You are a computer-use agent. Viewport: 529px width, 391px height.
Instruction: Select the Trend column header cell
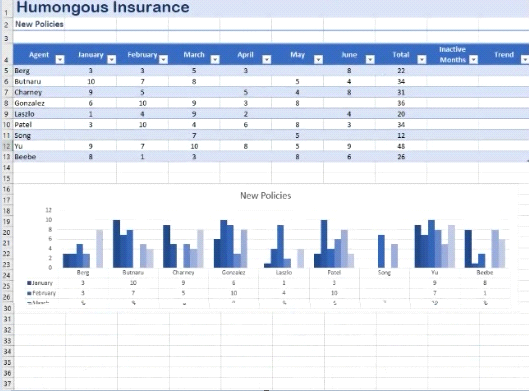click(x=504, y=54)
